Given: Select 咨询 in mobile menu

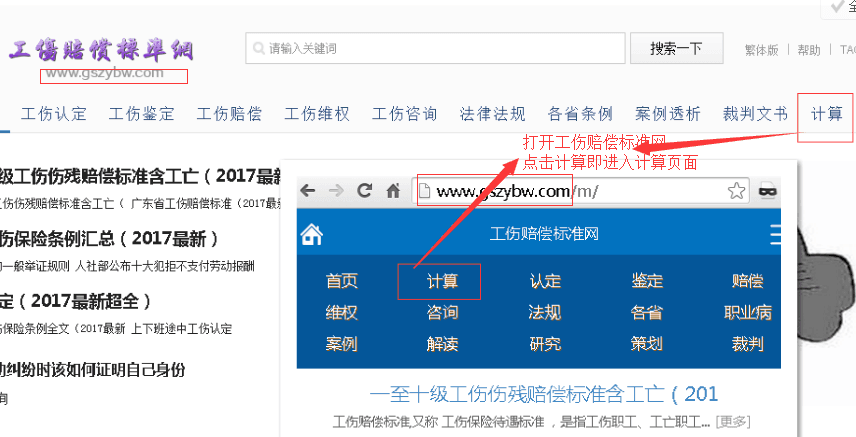Looking at the screenshot, I should pos(442,312).
